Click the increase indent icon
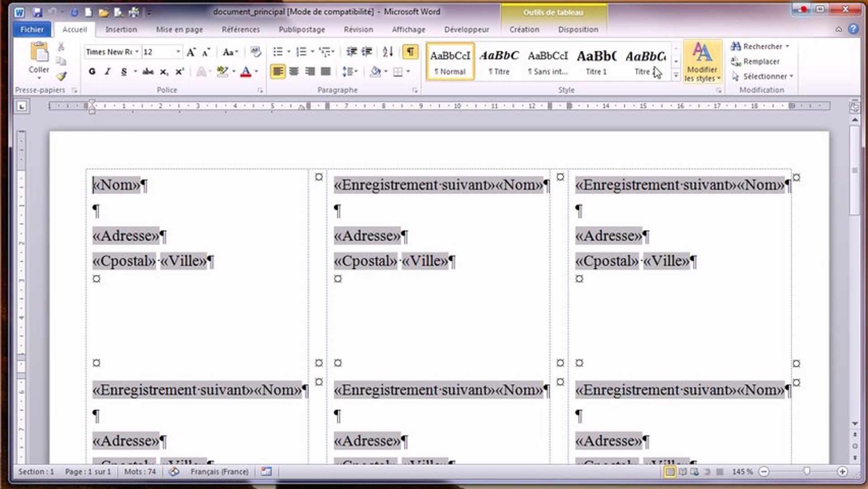Screen dimensions: 868x489 coord(367,52)
